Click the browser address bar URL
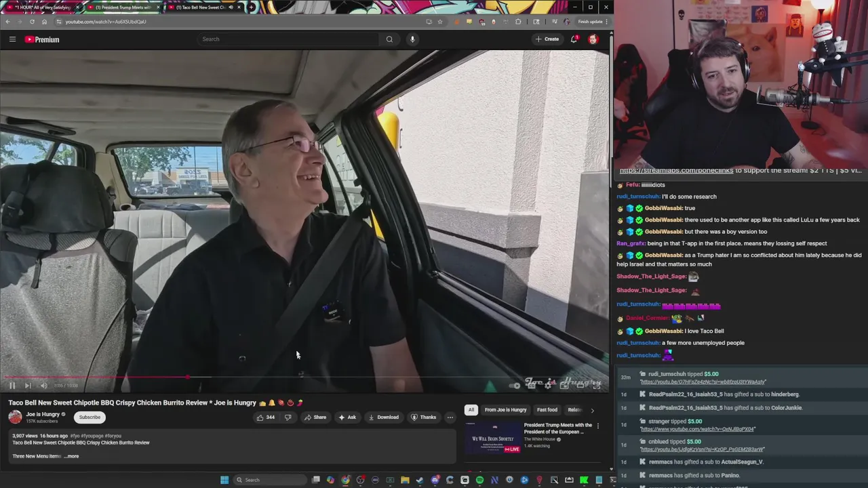Image resolution: width=868 pixels, height=488 pixels. 106,22
